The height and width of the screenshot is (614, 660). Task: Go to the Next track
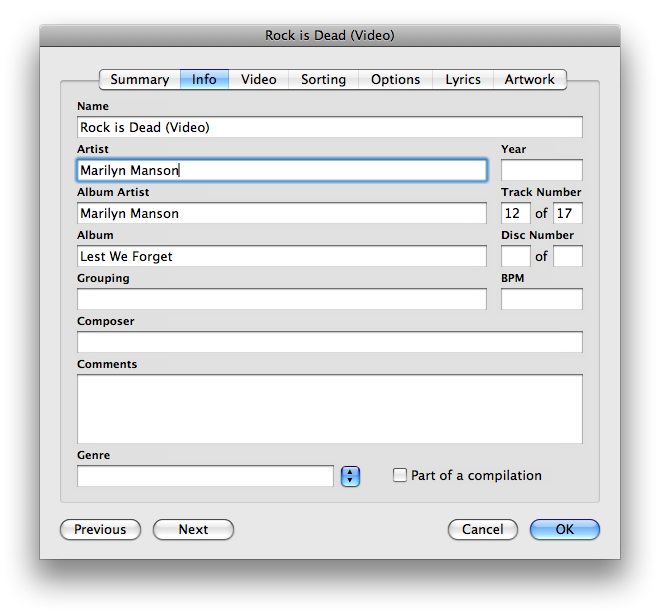(x=193, y=529)
